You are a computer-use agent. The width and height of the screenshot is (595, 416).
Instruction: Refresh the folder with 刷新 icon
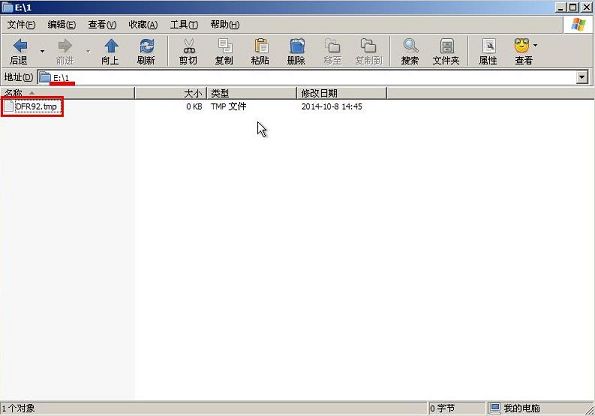pos(146,46)
